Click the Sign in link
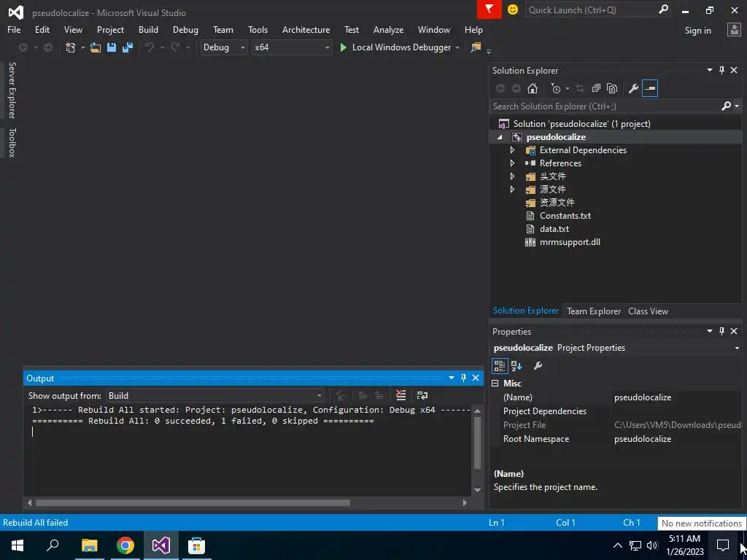 coord(697,31)
